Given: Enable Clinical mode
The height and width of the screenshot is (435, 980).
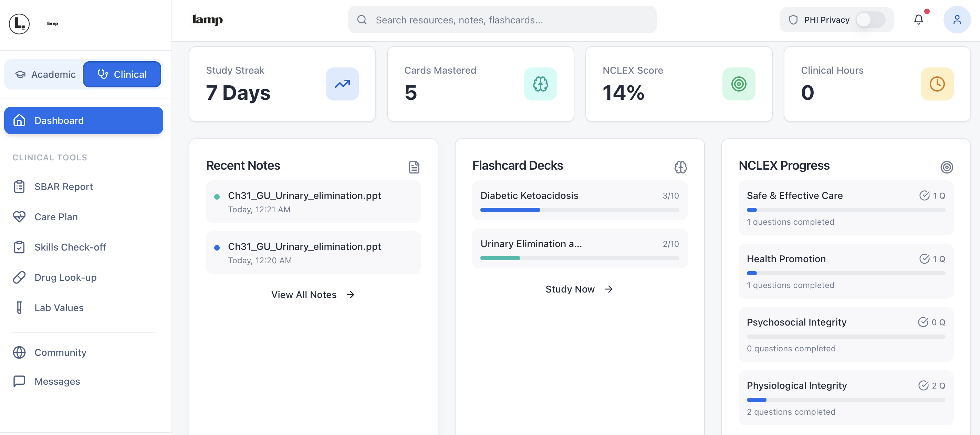Looking at the screenshot, I should (x=122, y=74).
